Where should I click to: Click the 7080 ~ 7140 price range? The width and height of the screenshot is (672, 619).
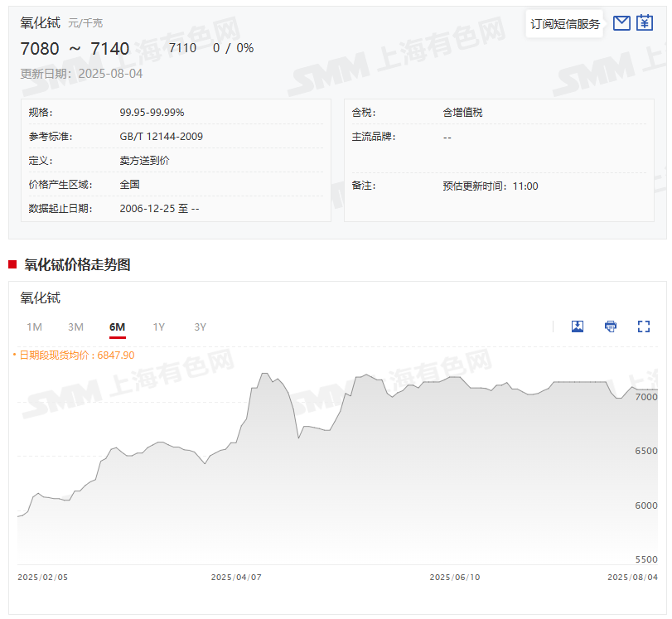click(75, 49)
